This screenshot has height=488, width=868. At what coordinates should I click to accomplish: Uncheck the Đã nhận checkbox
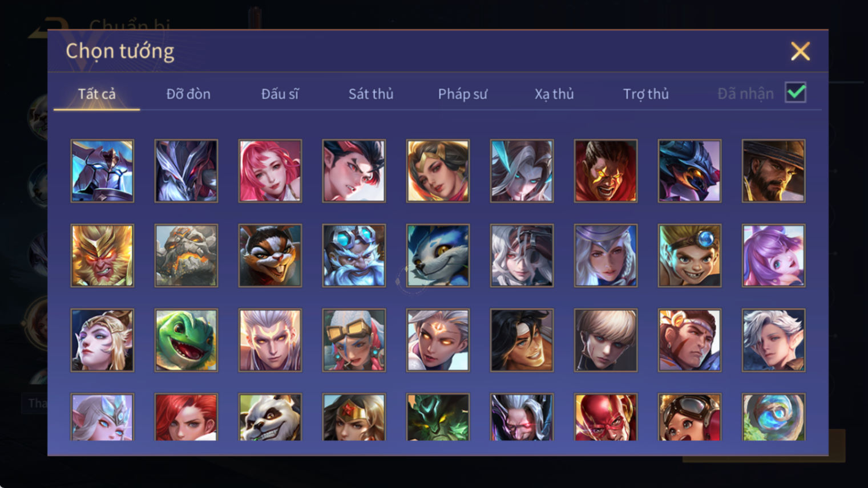click(x=796, y=92)
